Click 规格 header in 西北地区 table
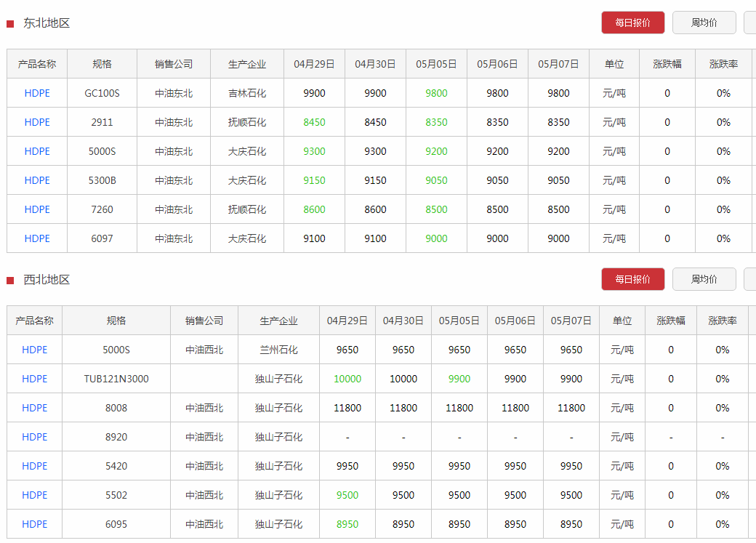Viewport: 756px width, 543px height. pos(116,321)
